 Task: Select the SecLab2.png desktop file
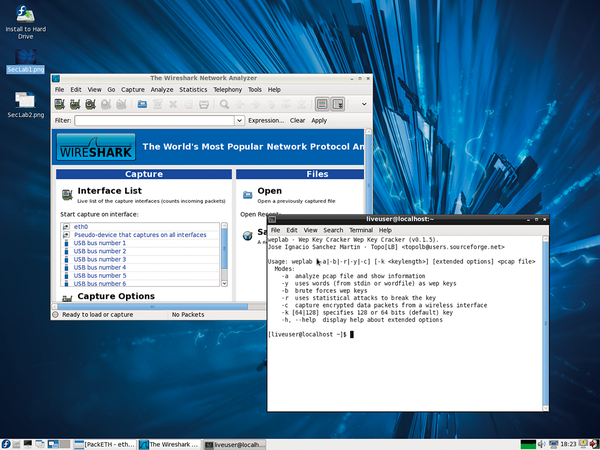pyautogui.click(x=25, y=103)
